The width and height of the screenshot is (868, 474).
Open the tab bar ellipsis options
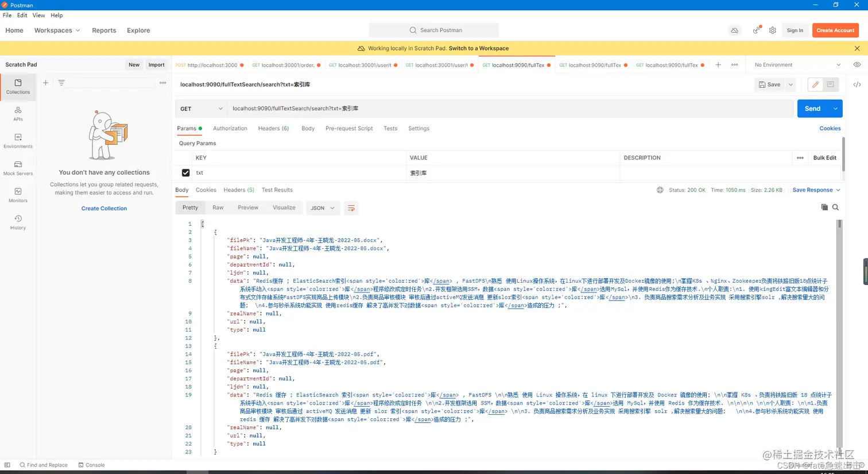click(735, 65)
